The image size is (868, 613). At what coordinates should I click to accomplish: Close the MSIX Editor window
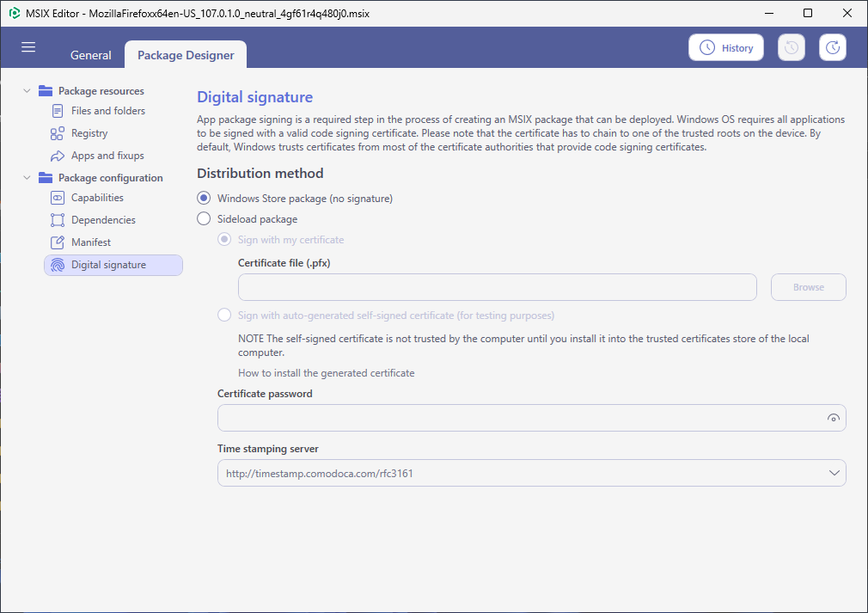(847, 13)
